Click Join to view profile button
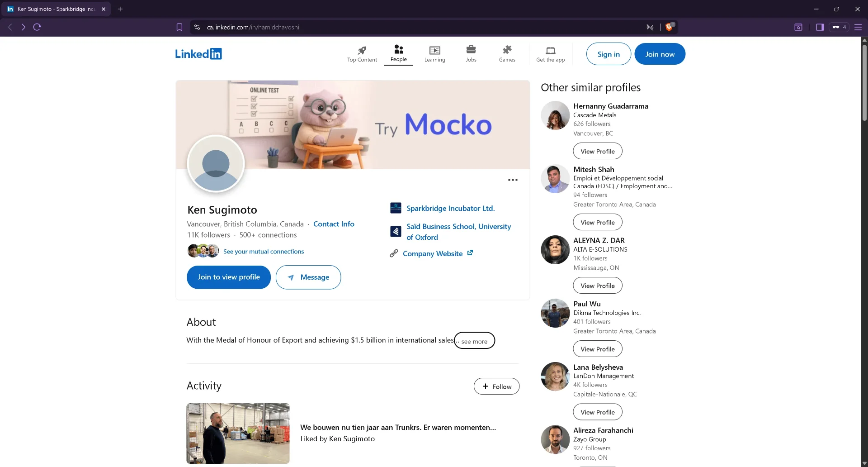This screenshot has width=868, height=467. (x=229, y=277)
